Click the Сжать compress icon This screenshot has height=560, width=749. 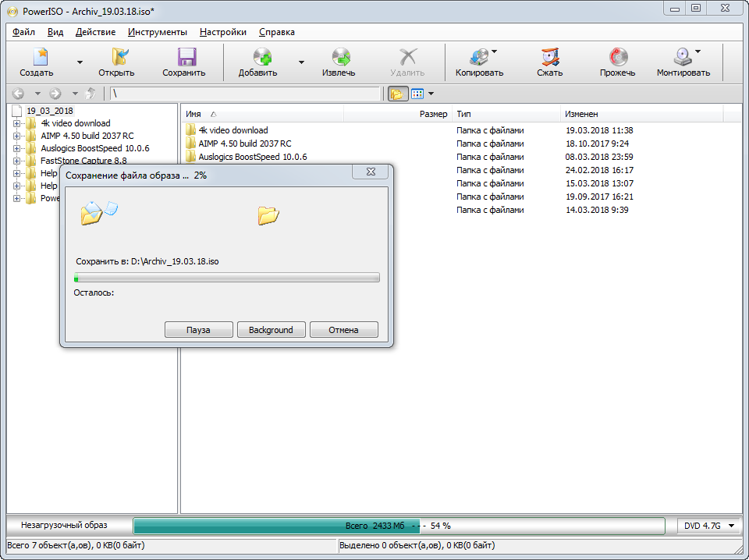click(550, 57)
